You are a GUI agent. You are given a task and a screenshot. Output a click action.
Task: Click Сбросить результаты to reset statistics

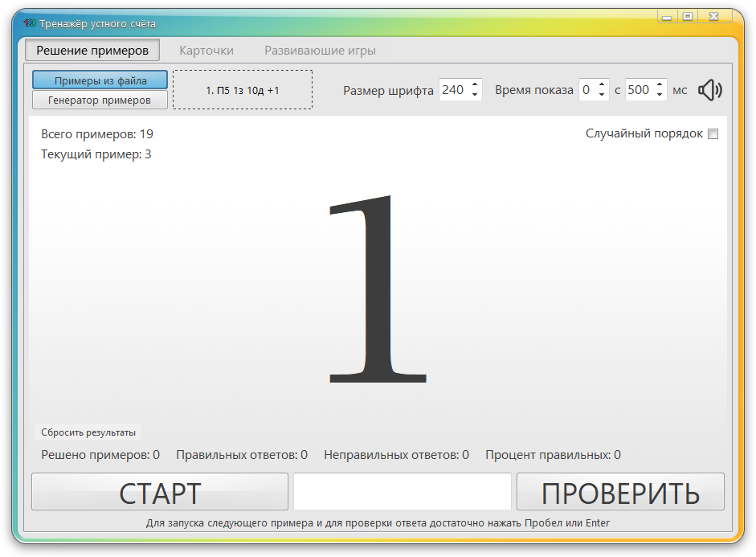point(88,432)
